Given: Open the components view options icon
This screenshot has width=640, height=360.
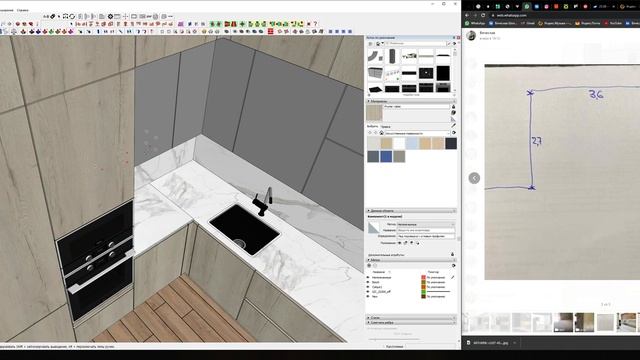Looking at the screenshot, I should pos(371,44).
